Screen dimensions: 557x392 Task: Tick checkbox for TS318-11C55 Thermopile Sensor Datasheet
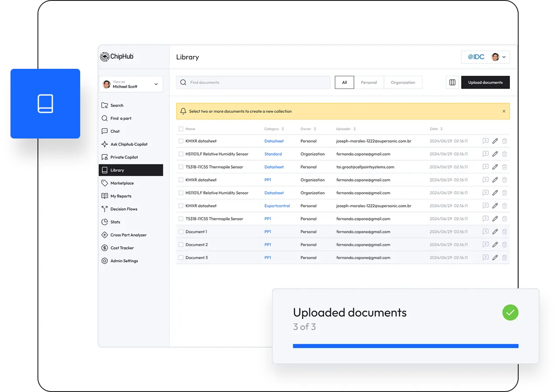pyautogui.click(x=181, y=167)
